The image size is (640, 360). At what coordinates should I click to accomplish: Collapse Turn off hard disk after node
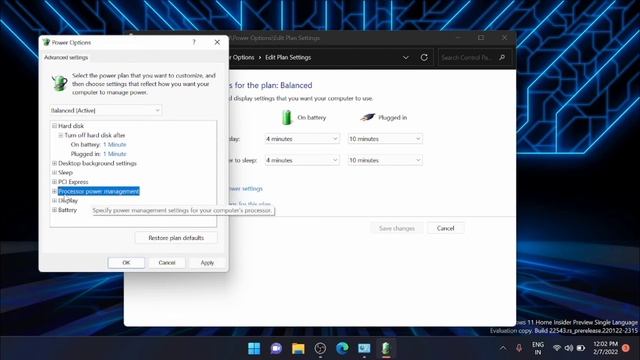pos(60,135)
